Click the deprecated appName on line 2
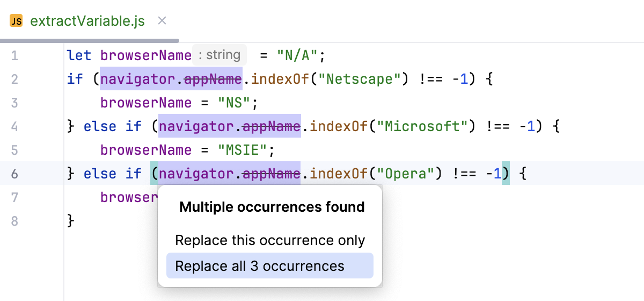This screenshot has height=301, width=644. 213,79
